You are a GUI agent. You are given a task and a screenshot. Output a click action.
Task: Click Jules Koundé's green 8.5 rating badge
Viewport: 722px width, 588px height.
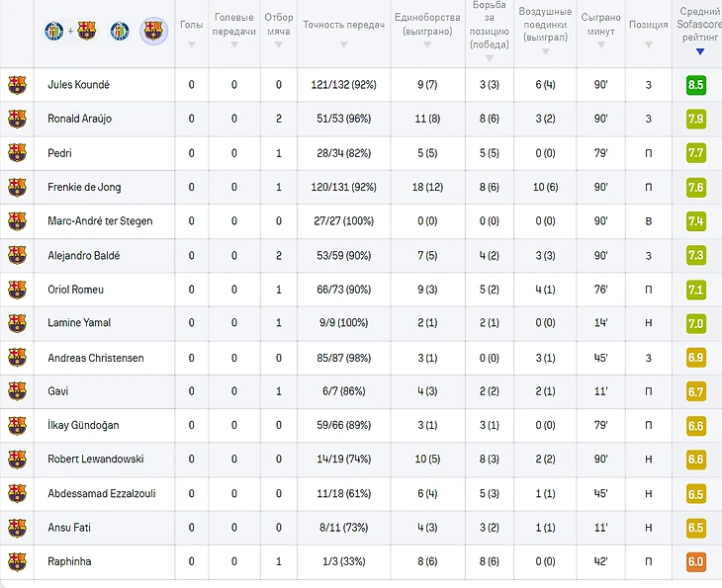[x=695, y=85]
